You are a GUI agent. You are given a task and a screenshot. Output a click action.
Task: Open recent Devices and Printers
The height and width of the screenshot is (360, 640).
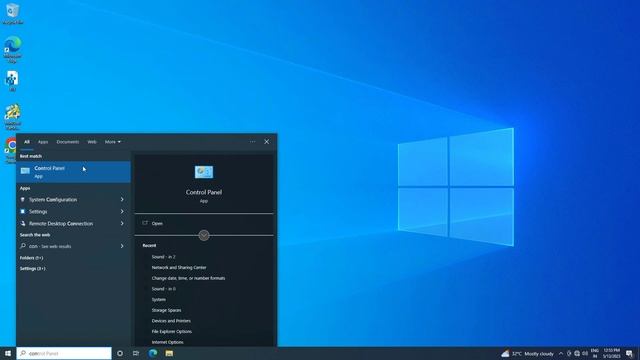[x=171, y=321]
